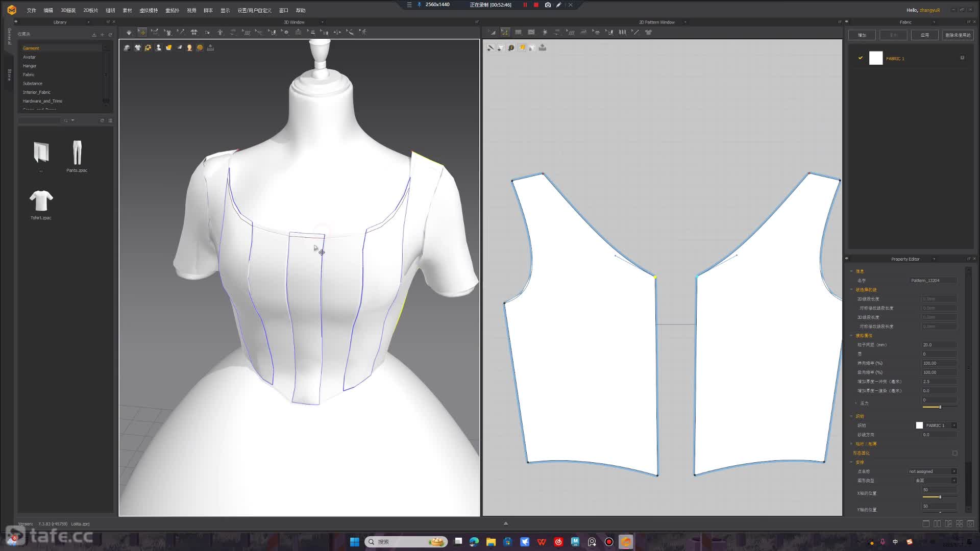This screenshot has width=980, height=551.
Task: Enable the 形态固化 checkbox
Action: 954,453
